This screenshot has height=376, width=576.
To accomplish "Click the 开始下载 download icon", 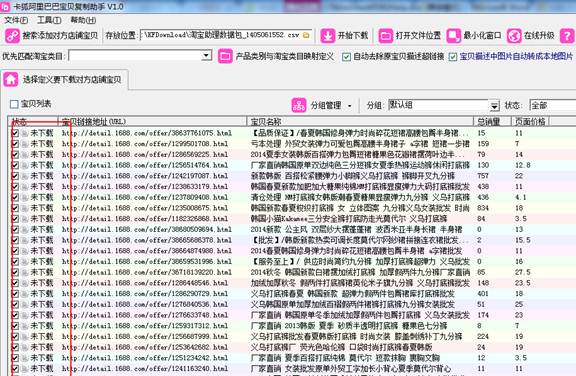I will (328, 36).
